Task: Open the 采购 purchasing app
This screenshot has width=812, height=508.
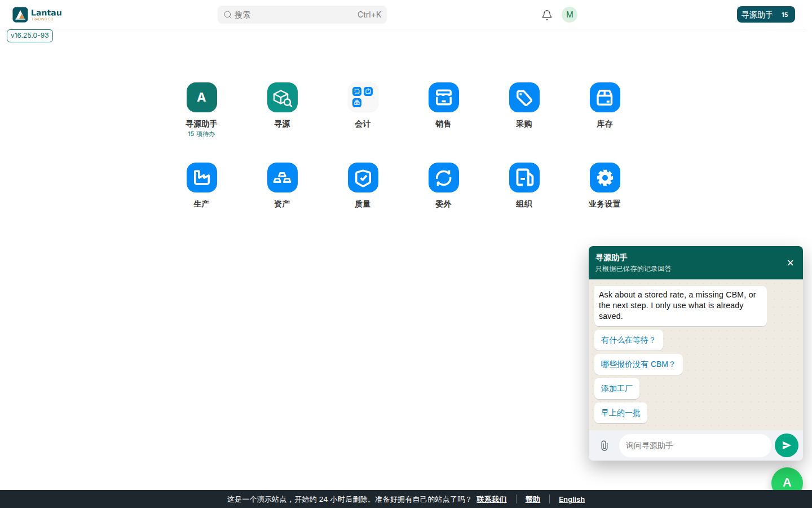Action: pos(524,98)
